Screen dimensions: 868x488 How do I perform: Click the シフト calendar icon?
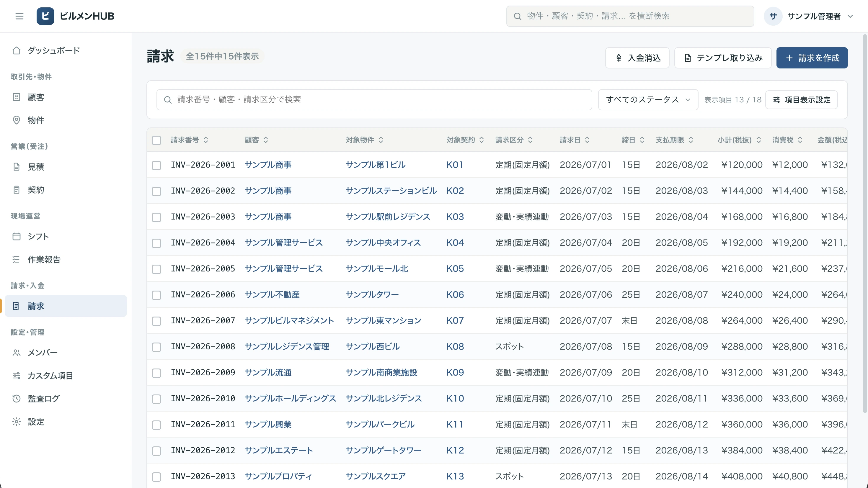pos(17,236)
